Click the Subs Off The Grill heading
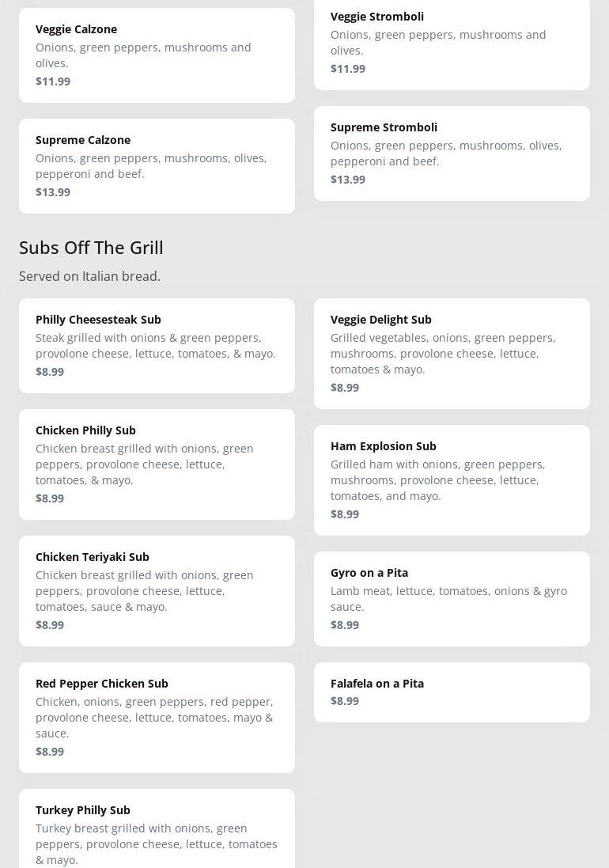This screenshot has height=868, width=609. click(91, 248)
